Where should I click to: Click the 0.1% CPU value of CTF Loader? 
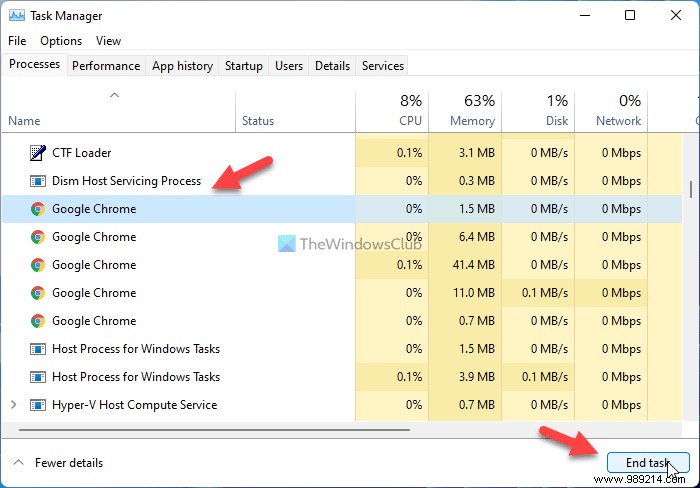(409, 153)
